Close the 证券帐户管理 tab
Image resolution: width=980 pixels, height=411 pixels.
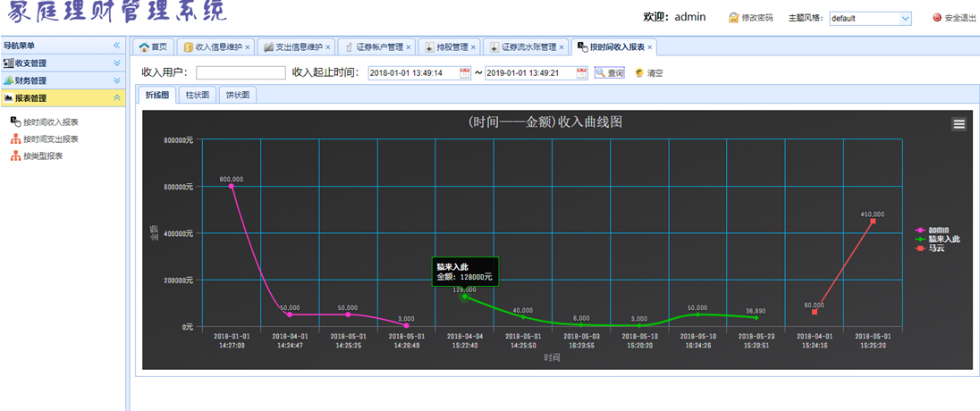coord(409,47)
